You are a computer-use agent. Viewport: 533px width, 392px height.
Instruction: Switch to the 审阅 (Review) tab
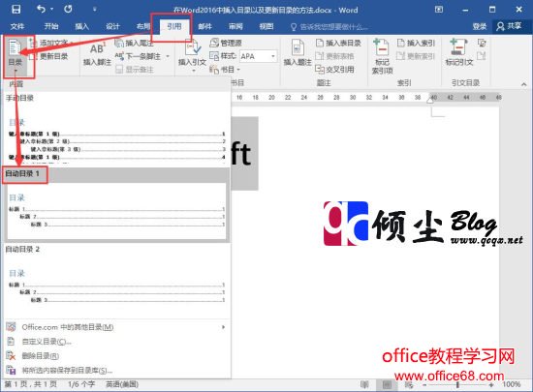coord(235,26)
